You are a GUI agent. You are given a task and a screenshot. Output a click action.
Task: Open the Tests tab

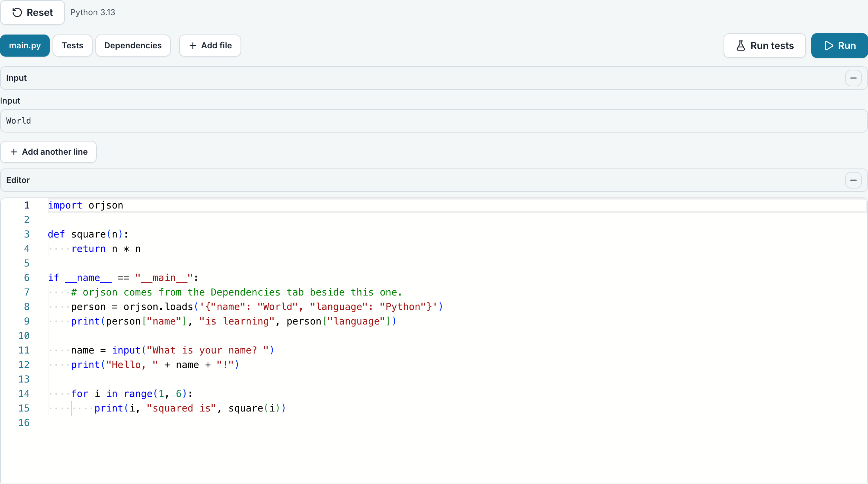tap(73, 46)
